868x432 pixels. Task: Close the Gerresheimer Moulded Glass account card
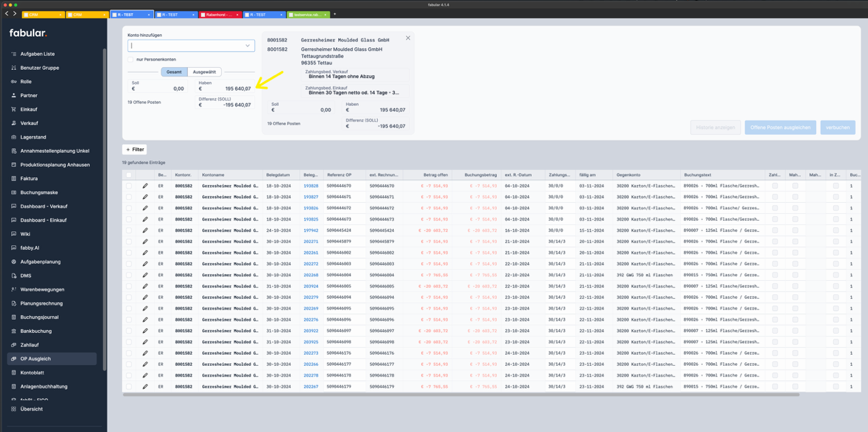pos(408,38)
